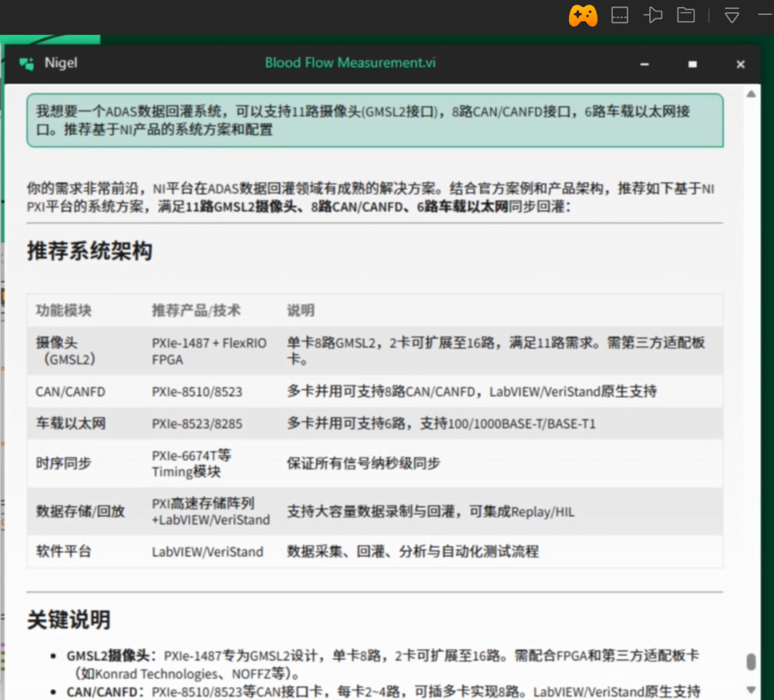Click the 推荐系统架构 heading

(90, 251)
